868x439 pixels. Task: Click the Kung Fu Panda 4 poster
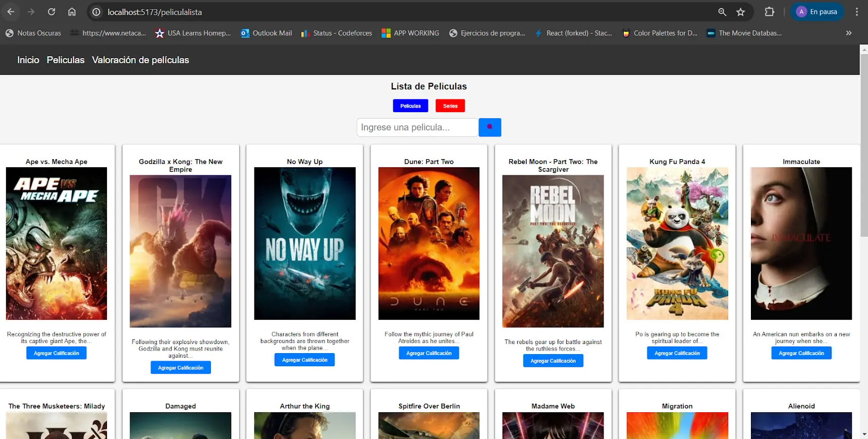pyautogui.click(x=677, y=243)
